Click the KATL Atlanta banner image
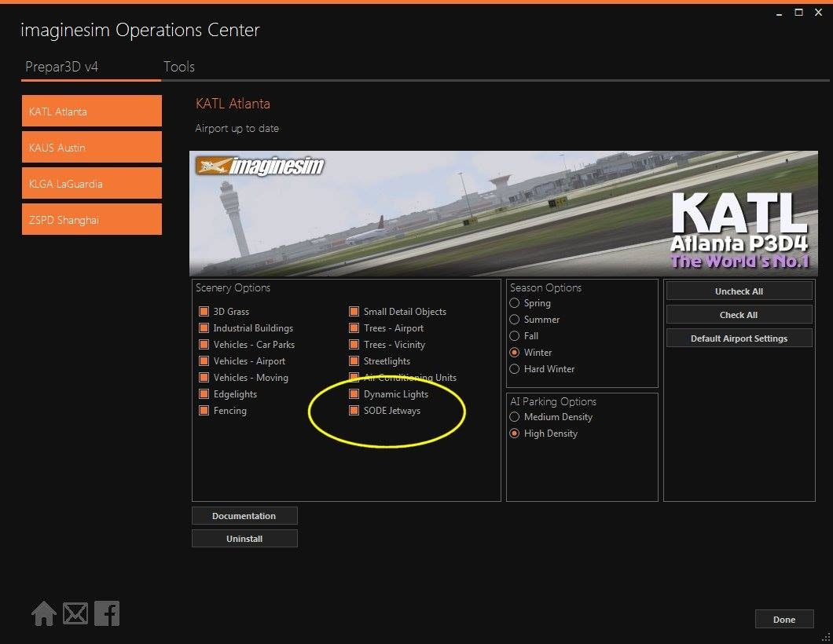The width and height of the screenshot is (833, 644). pos(504,214)
